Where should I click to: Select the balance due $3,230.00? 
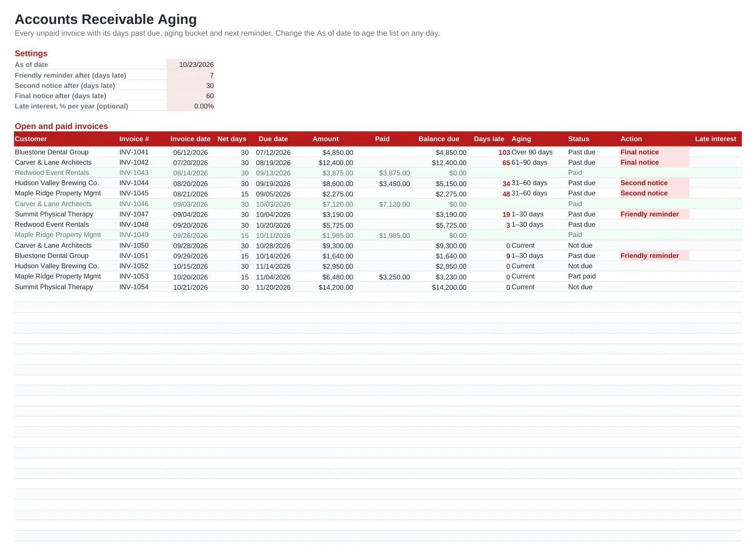(x=451, y=277)
